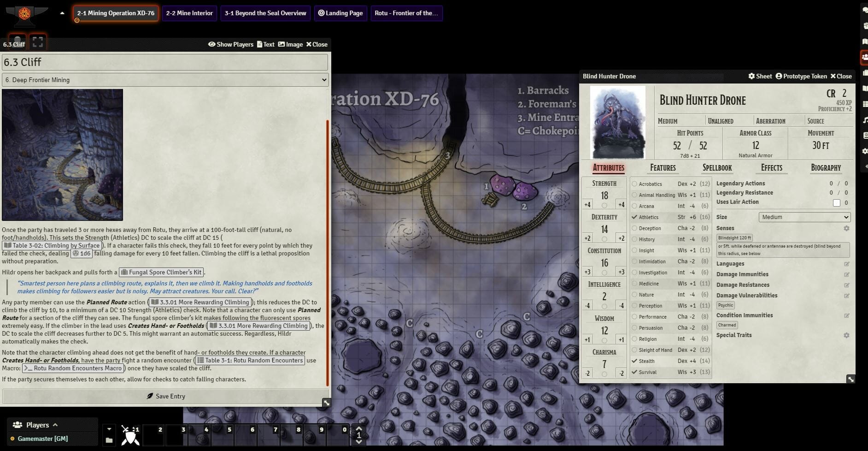Image resolution: width=868 pixels, height=451 pixels.
Task: Toggle Stealth skill proficiency marker
Action: click(x=634, y=361)
